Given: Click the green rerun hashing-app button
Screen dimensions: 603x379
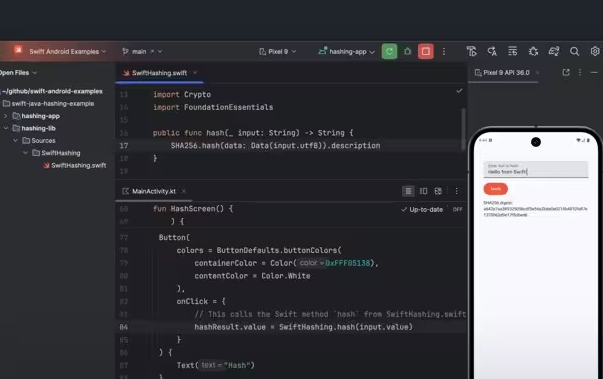Looking at the screenshot, I should [x=389, y=52].
